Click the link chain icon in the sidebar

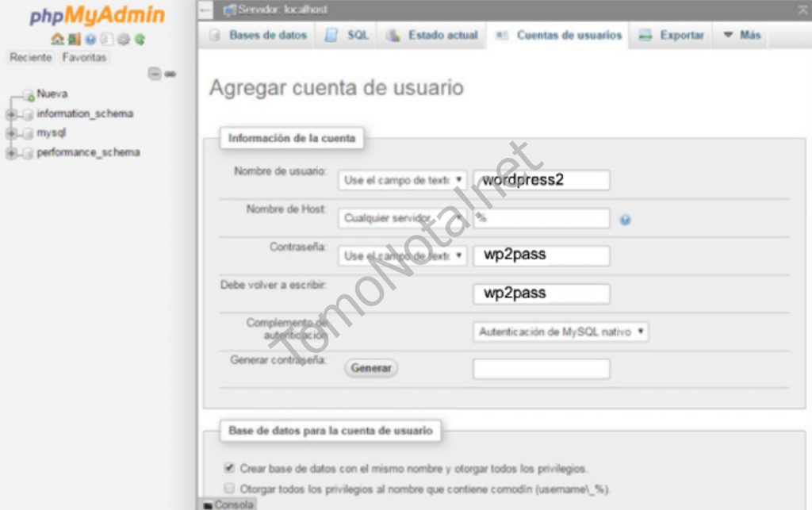coord(170,74)
